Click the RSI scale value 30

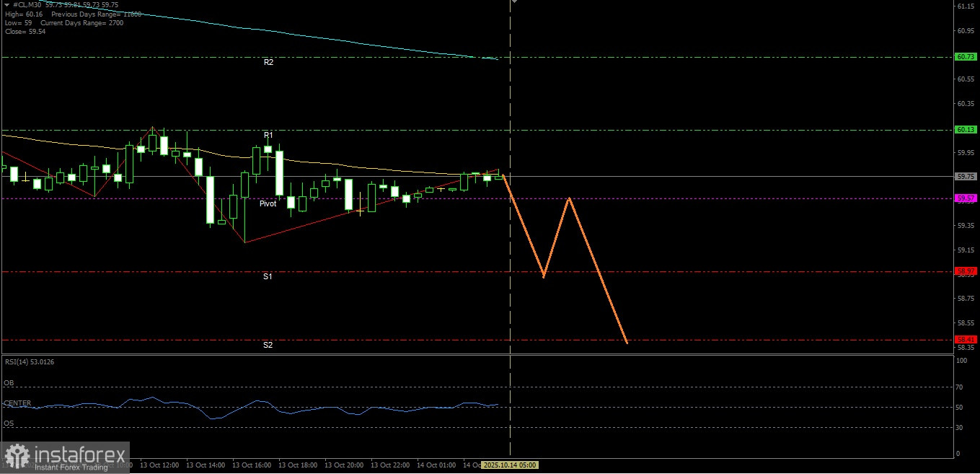pos(960,428)
